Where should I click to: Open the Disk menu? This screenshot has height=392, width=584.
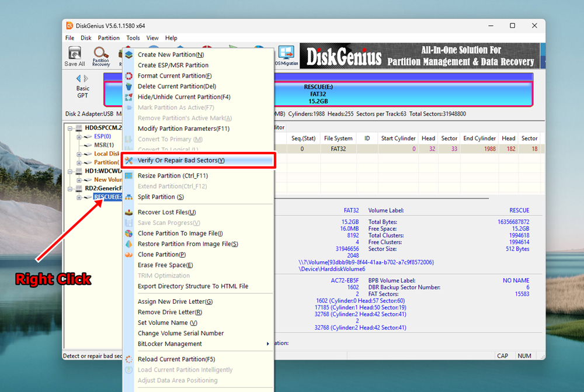point(86,38)
